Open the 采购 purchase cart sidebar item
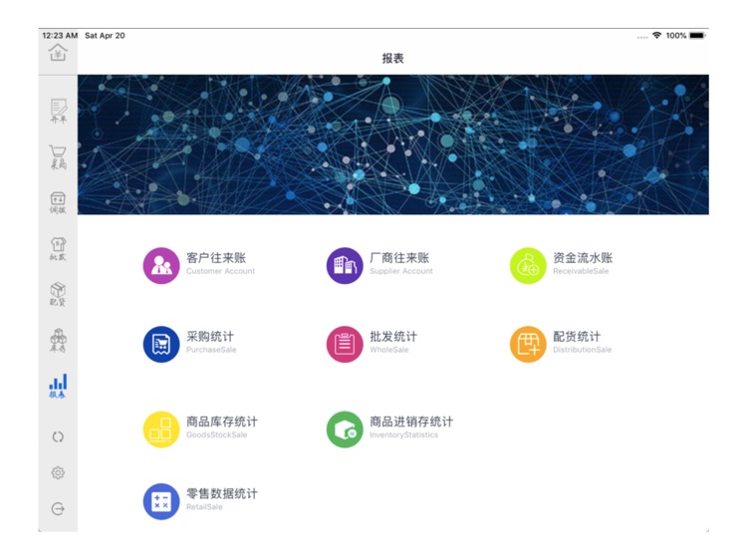 coord(58,157)
